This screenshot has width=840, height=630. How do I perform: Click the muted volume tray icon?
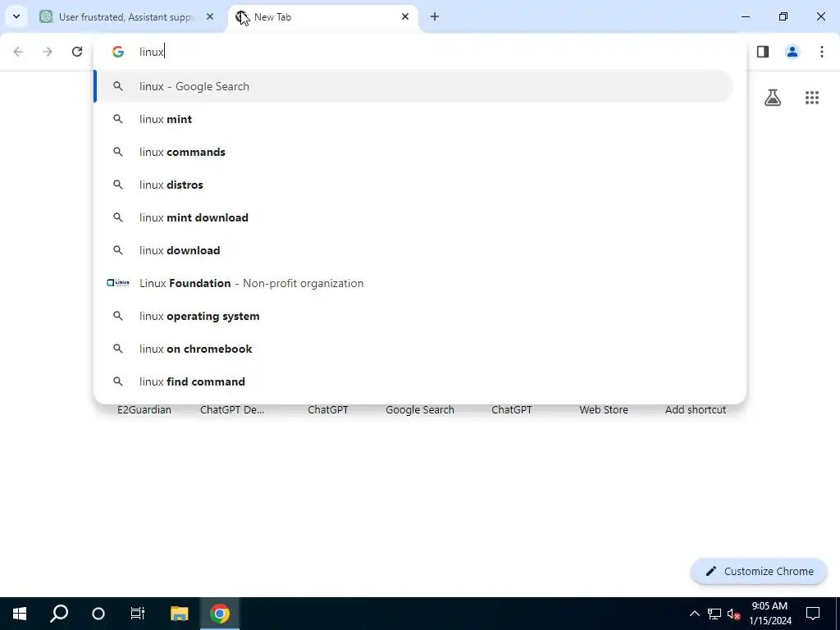tap(733, 614)
